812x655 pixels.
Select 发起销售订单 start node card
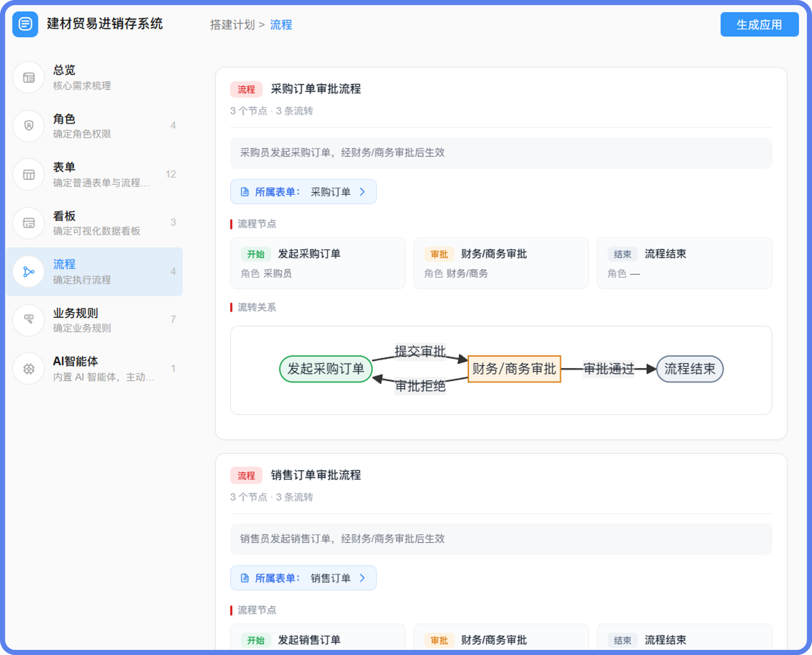(x=318, y=637)
